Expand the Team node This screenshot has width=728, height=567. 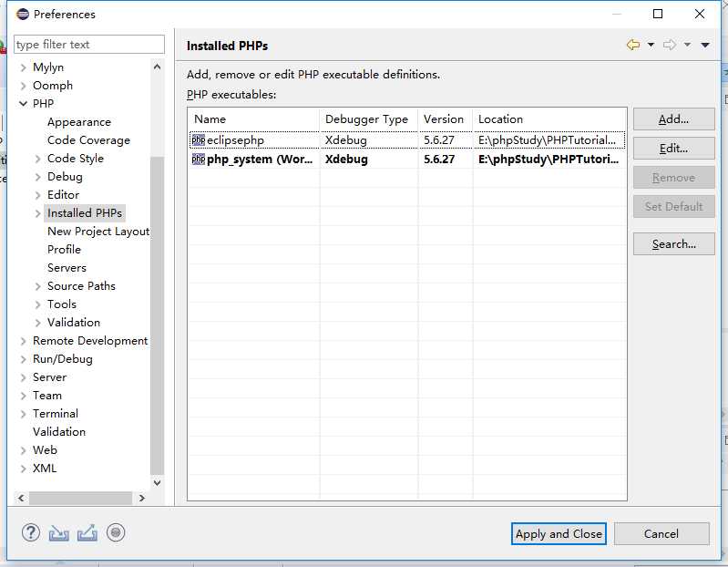click(23, 396)
